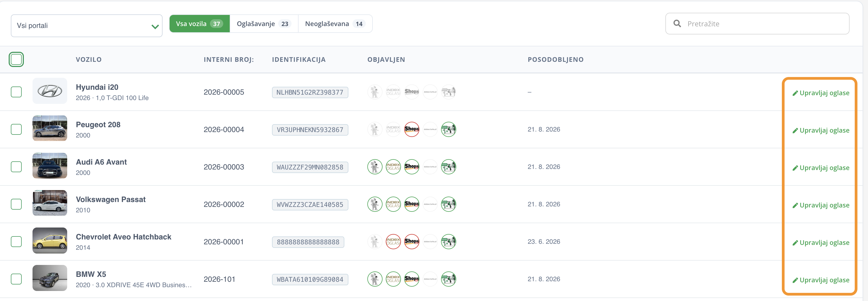Open the 'Vsi portali' dropdown
The width and height of the screenshot is (868, 301).
coord(87,26)
